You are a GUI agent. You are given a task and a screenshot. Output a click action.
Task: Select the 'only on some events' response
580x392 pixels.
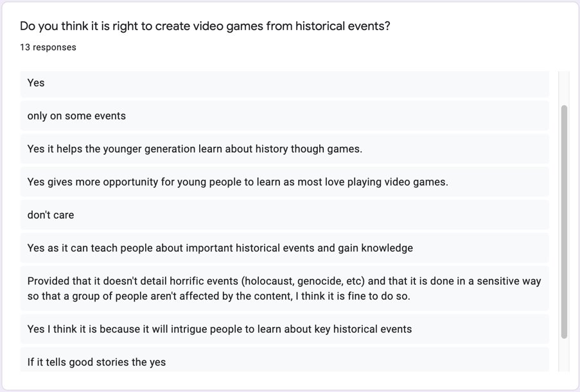coord(285,115)
